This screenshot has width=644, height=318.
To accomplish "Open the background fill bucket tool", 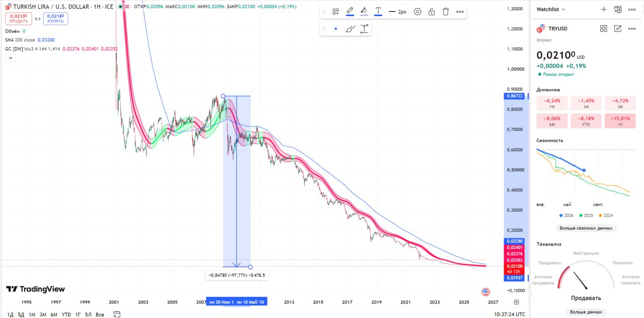I will (364, 11).
